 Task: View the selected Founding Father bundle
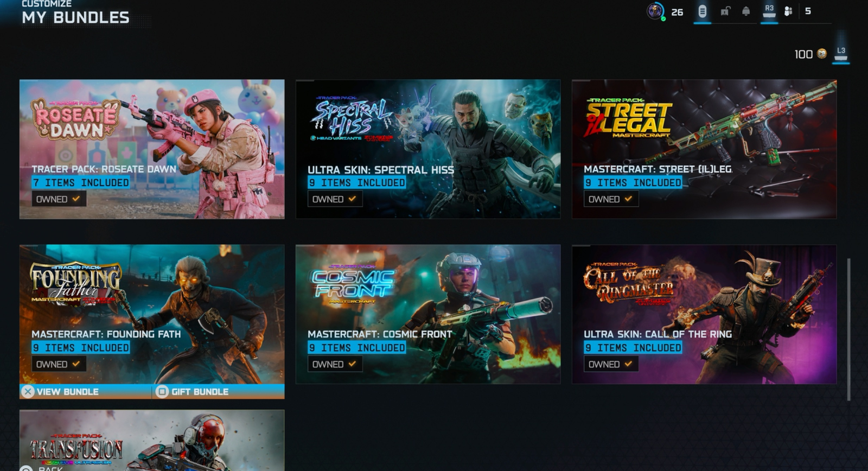(x=85, y=391)
